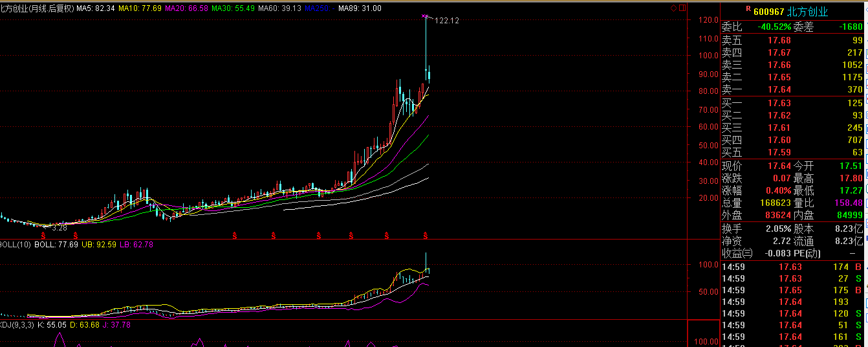Click the 122.12 high price marker
Image resolution: width=868 pixels, height=347 pixels.
tap(446, 21)
